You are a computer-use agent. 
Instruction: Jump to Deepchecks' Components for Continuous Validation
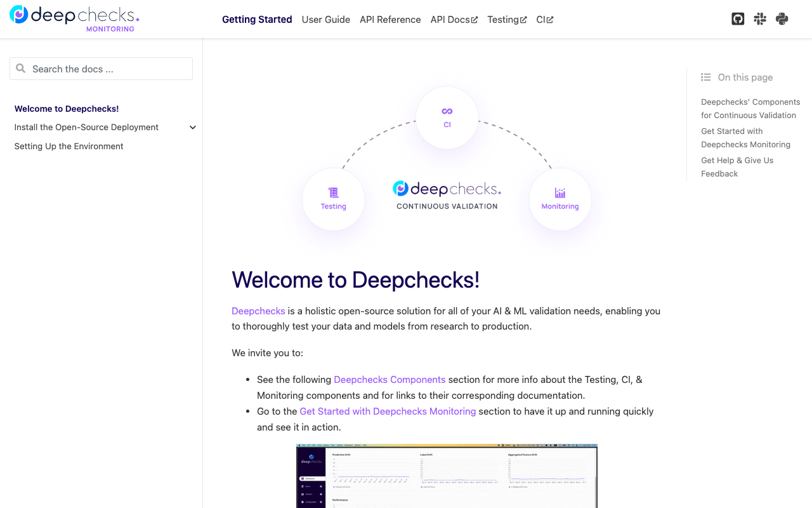point(750,109)
